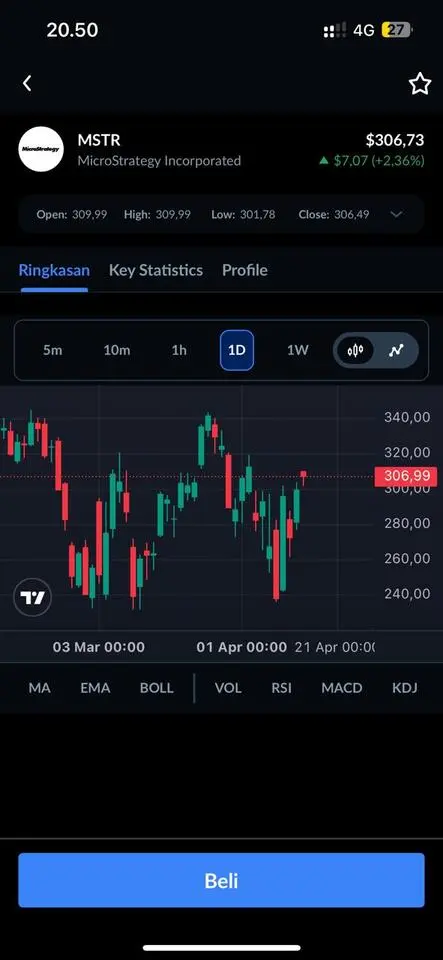Choose the 5m timeframe

53,350
